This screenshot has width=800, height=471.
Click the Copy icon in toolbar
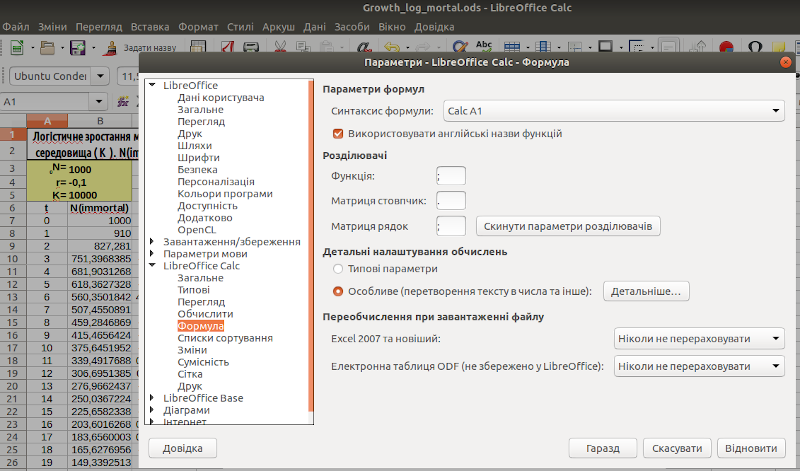pyautogui.click(x=304, y=47)
